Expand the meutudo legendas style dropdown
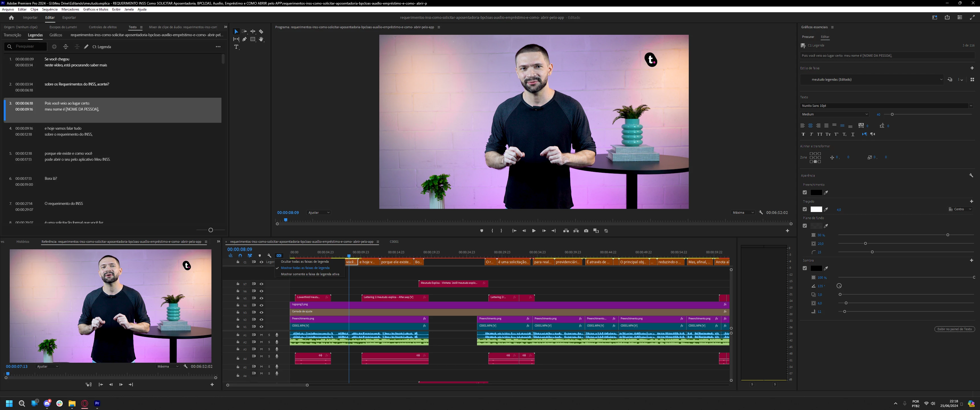Screen dimensions: 980x410 point(941,79)
